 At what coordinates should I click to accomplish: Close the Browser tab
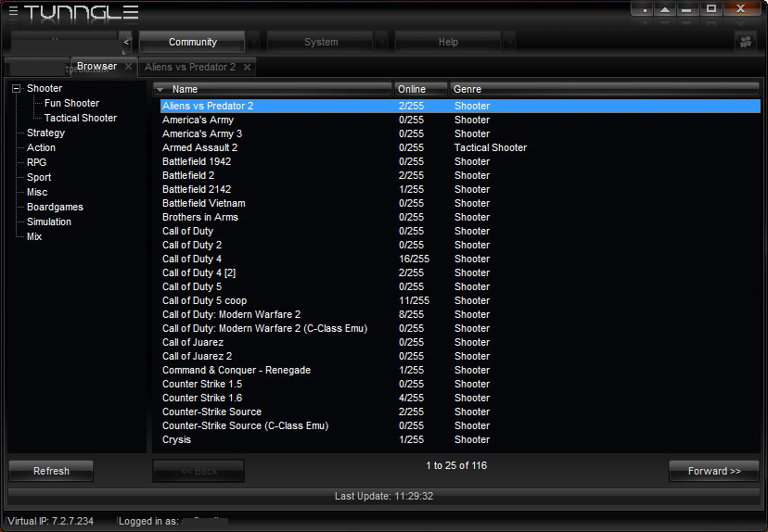tap(128, 66)
